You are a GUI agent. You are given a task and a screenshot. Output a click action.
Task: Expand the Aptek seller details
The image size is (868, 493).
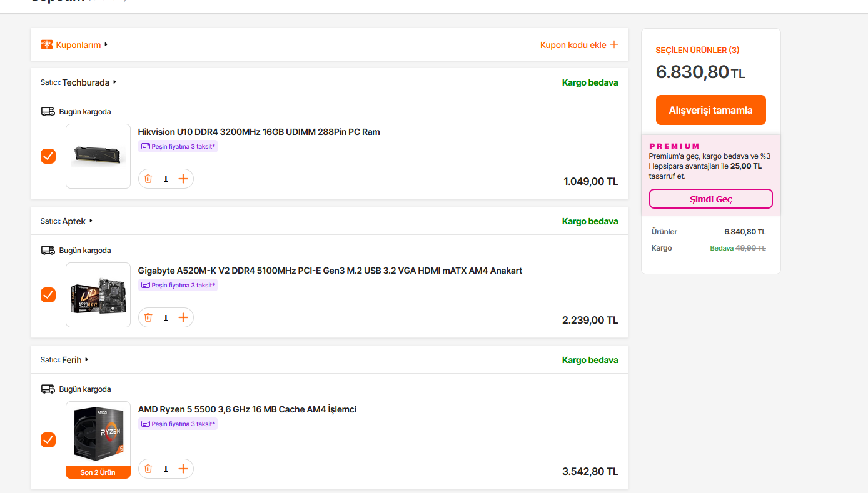[91, 221]
